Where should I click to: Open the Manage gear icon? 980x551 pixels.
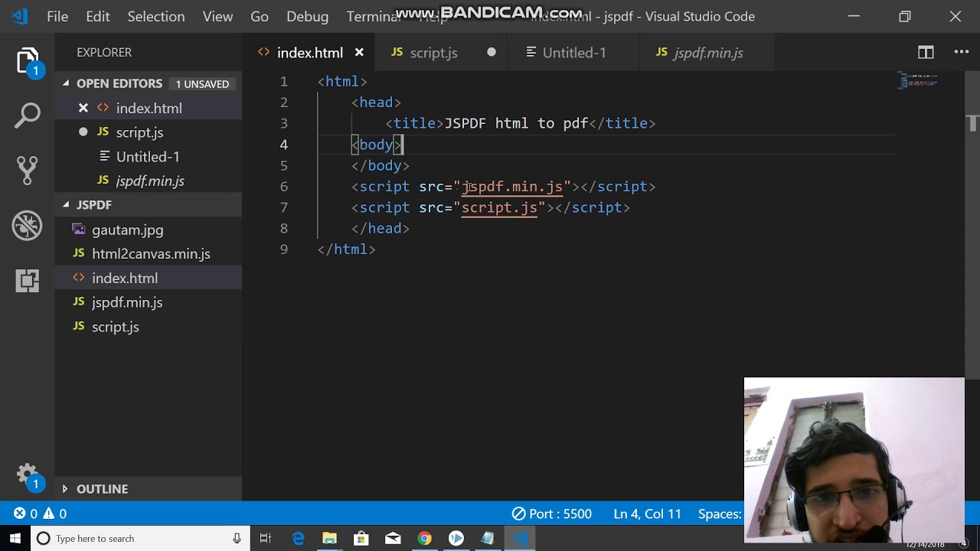tap(28, 474)
